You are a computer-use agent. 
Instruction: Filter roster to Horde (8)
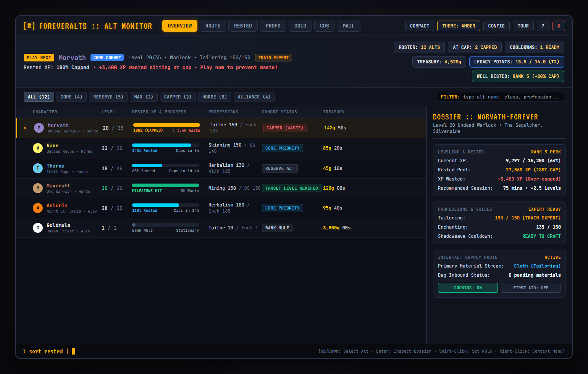coord(215,97)
